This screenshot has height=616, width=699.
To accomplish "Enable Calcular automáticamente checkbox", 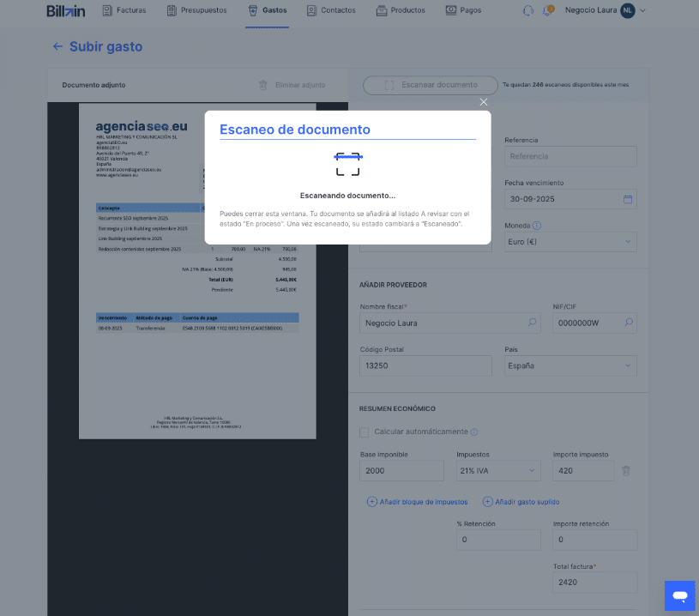I will click(365, 432).
